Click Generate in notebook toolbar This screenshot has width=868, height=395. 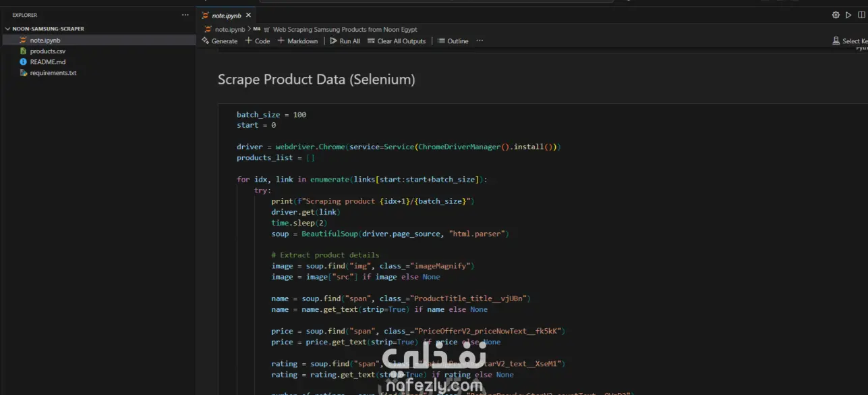(x=219, y=41)
